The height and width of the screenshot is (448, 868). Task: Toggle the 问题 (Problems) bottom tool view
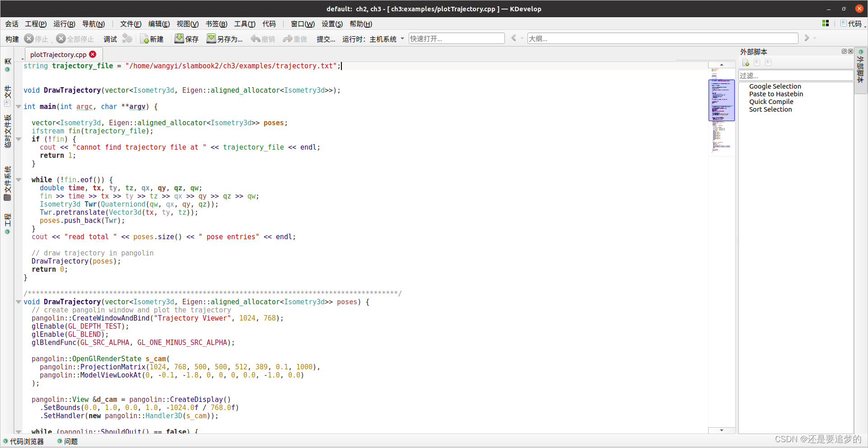point(67,441)
